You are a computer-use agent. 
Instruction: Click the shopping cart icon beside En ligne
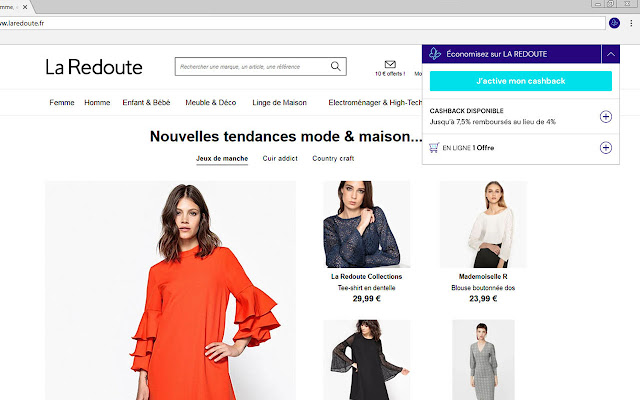point(434,147)
